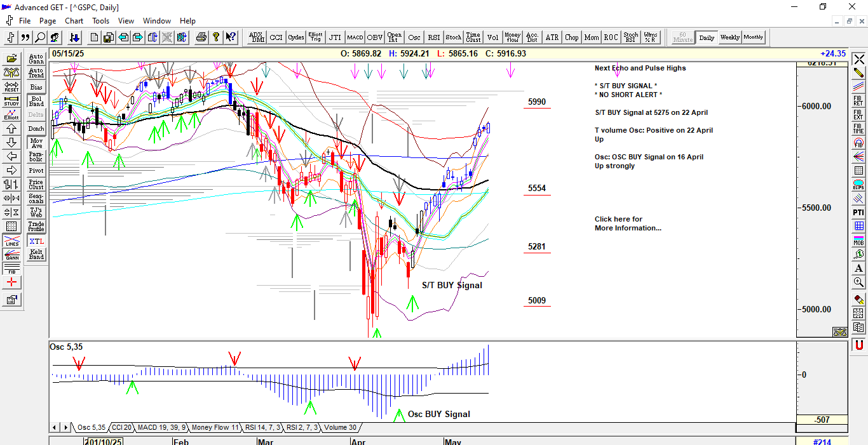Switch to the Weekly timeframe
The height and width of the screenshot is (445, 868).
(729, 37)
